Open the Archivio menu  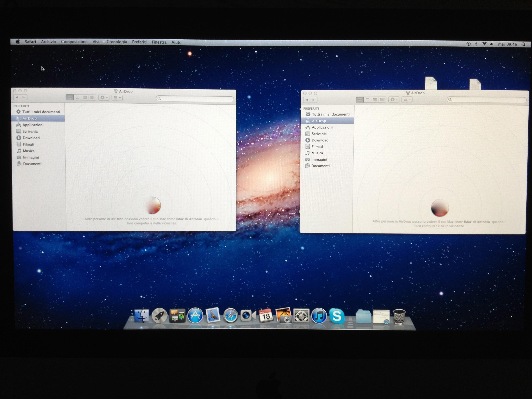pos(48,42)
